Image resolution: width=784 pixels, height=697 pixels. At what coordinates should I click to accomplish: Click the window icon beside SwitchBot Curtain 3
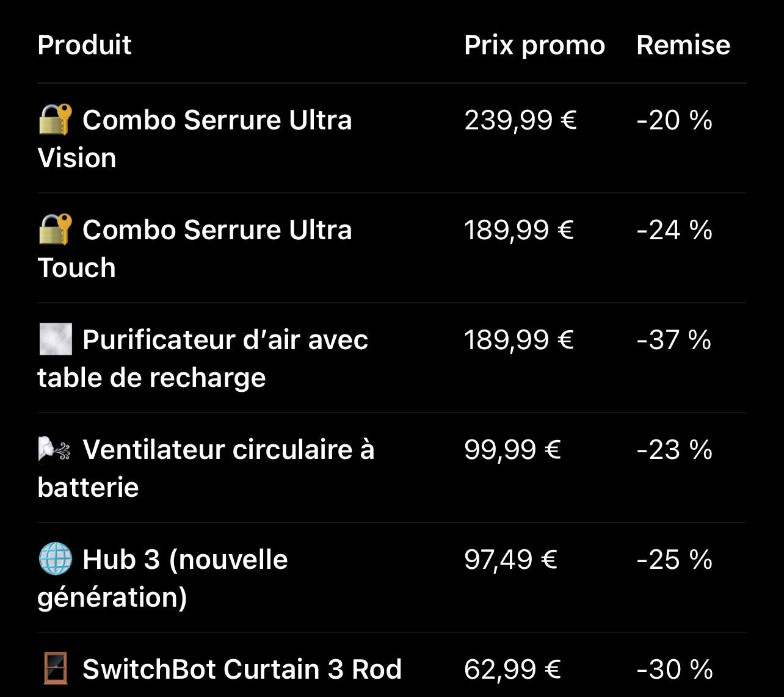click(56, 669)
